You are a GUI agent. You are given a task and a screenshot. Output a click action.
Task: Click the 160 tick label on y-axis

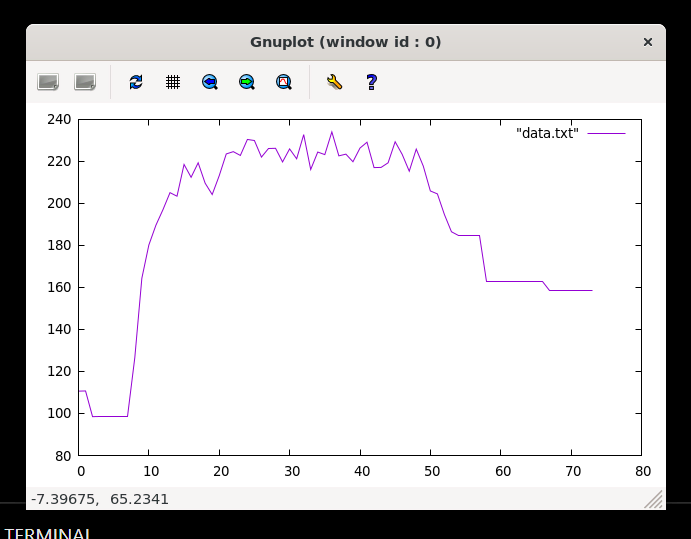click(59, 287)
